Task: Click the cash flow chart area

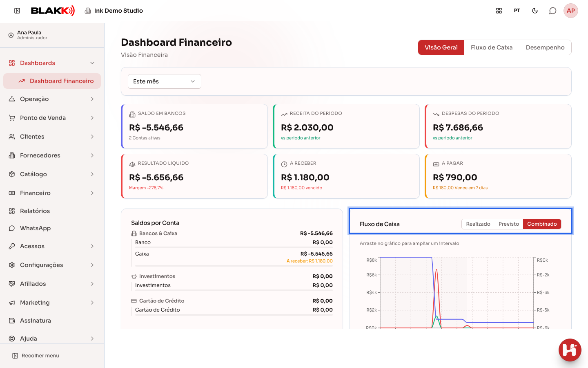Action: (x=457, y=292)
